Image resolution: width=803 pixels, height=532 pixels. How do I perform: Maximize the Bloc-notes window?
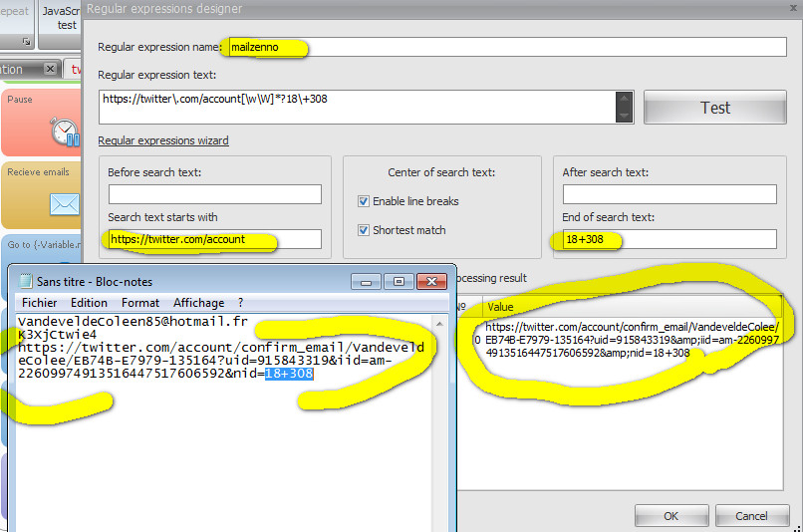click(399, 282)
